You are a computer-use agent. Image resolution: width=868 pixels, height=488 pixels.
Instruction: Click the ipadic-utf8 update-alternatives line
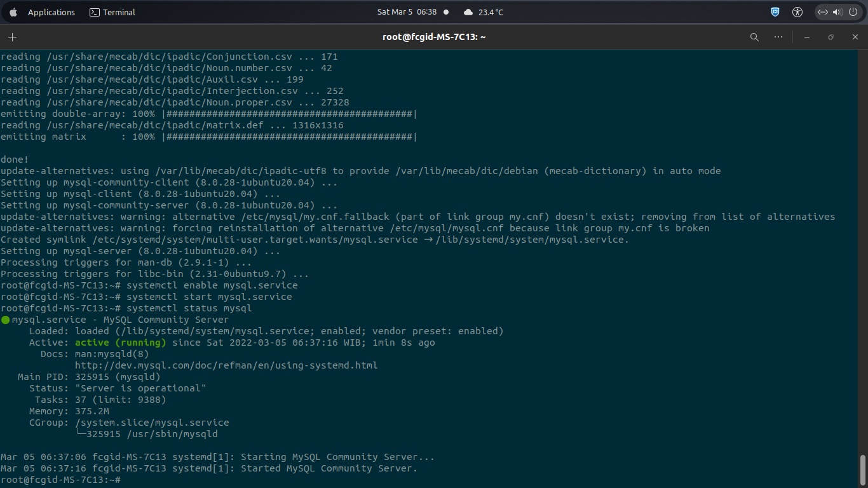pos(360,171)
